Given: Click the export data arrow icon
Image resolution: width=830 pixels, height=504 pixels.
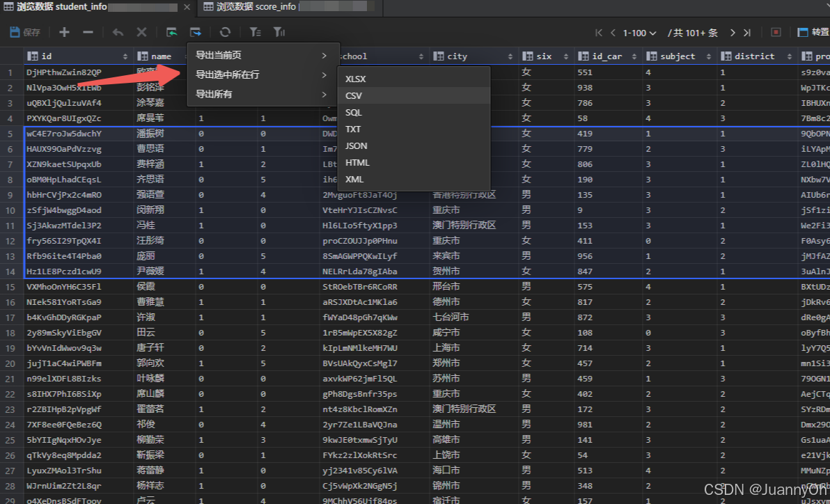Looking at the screenshot, I should (195, 31).
